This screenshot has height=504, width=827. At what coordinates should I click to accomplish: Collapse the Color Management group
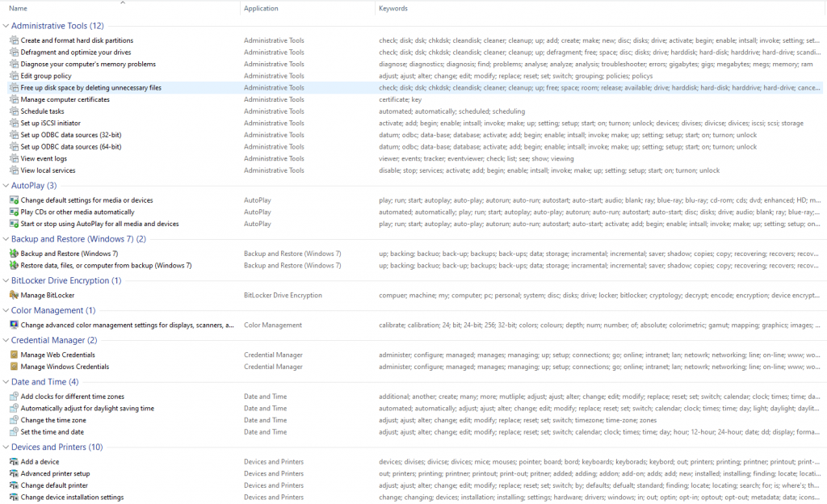click(x=6, y=310)
